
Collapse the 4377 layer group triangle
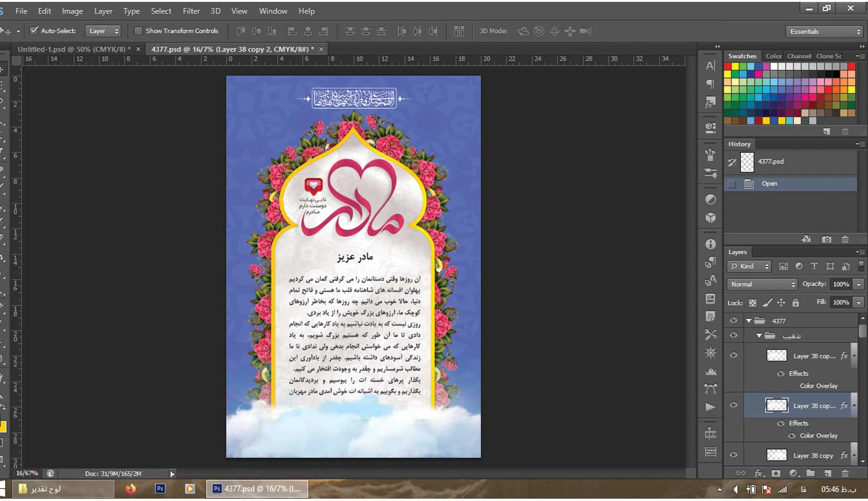pos(748,320)
